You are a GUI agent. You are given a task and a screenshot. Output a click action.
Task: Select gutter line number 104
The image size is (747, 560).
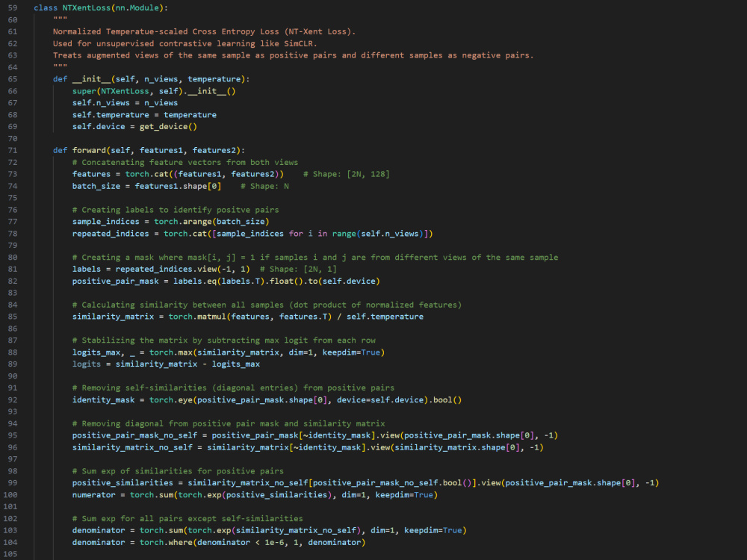pyautogui.click(x=10, y=542)
